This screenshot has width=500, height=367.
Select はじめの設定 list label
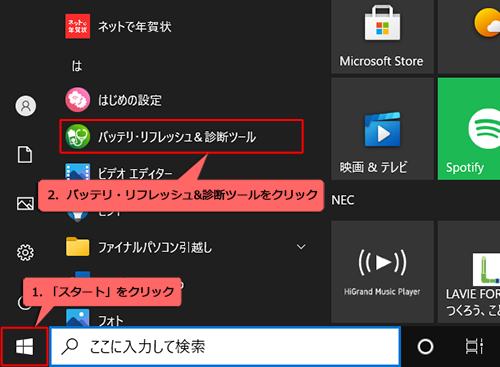tap(130, 100)
